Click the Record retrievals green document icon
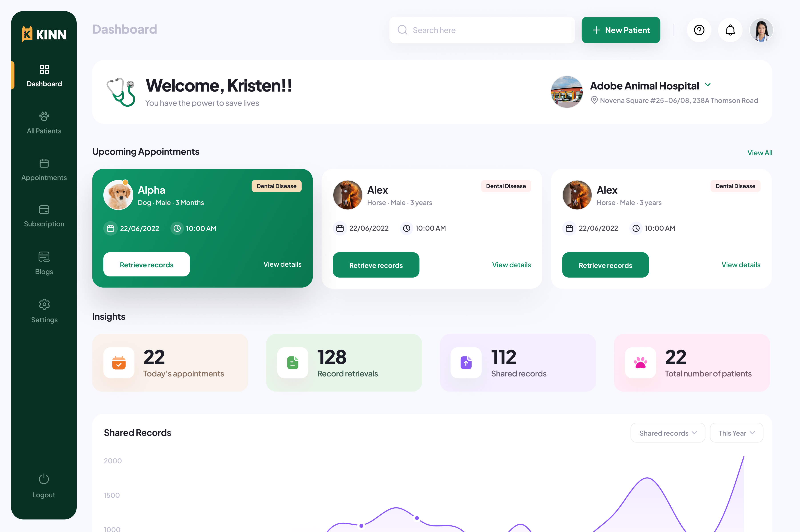800x532 pixels. [x=292, y=363]
